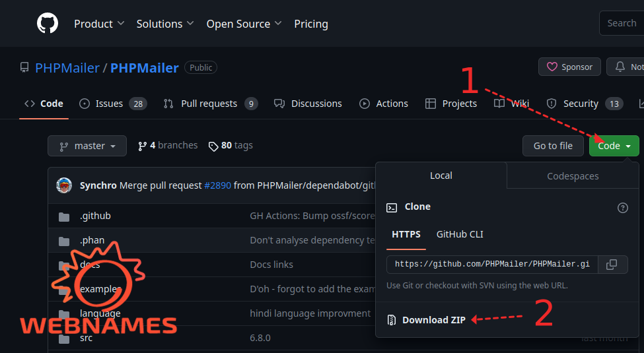The width and height of the screenshot is (644, 353).
Task: Select the Local tab
Action: point(441,176)
